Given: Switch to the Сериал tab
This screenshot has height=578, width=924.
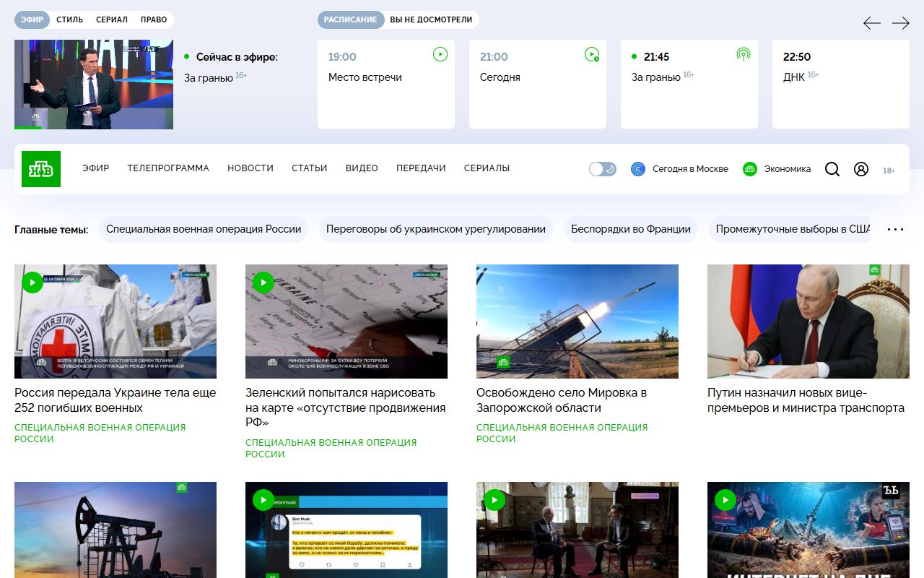Looking at the screenshot, I should (112, 20).
